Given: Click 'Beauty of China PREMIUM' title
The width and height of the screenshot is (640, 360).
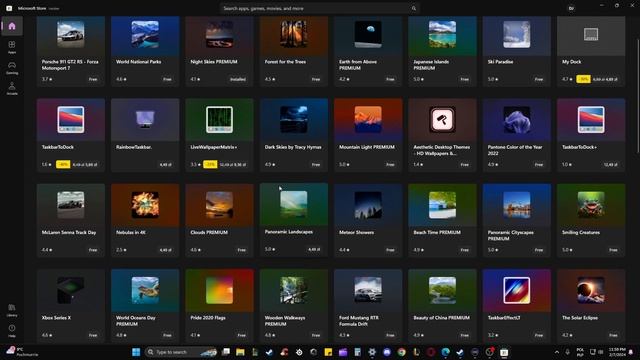Looking at the screenshot, I should 441,318.
